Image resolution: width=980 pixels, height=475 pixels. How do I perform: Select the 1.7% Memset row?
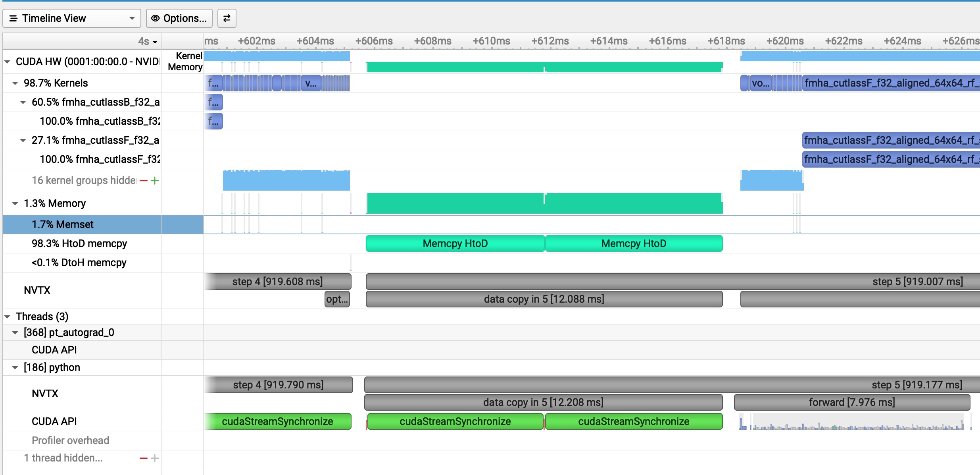point(63,224)
